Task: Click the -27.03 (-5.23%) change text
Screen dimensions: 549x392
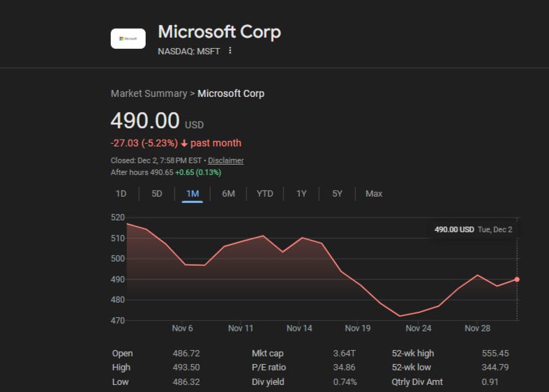Action: pyautogui.click(x=144, y=143)
